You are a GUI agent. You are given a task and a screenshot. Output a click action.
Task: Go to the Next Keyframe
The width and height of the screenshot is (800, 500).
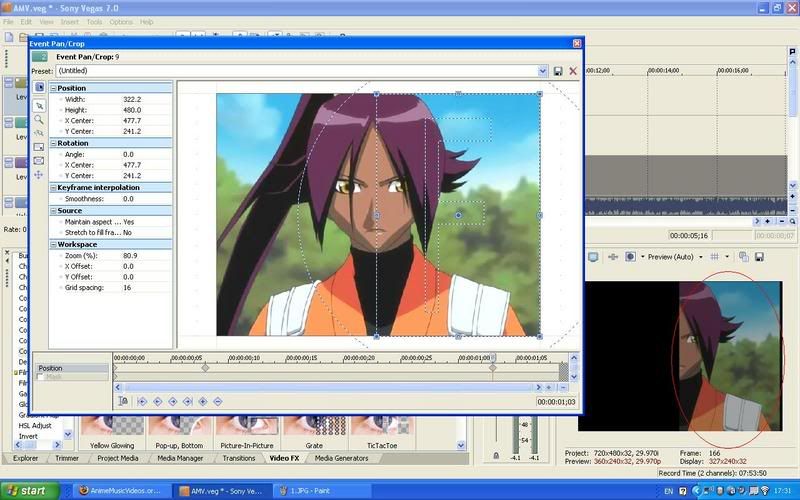(x=172, y=402)
